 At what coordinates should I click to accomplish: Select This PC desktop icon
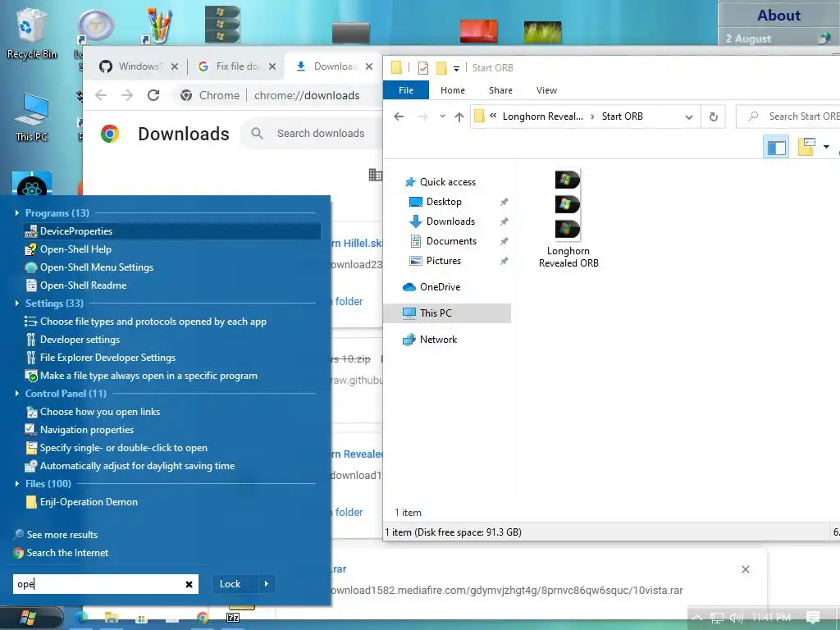click(32, 117)
